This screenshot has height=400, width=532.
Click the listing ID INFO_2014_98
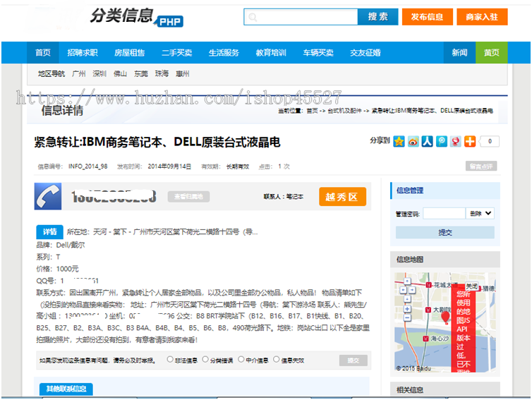88,166
